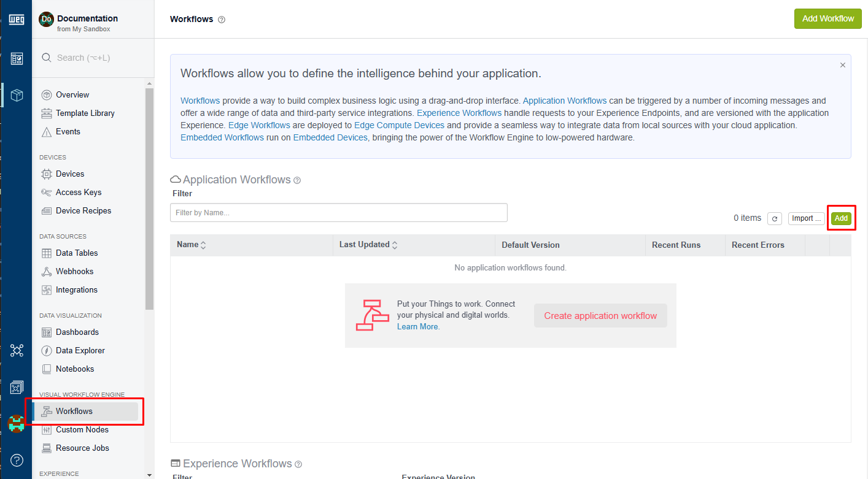Viewport: 868px width, 479px height.
Task: Click the help icon next to Workflows title
Action: pyautogui.click(x=222, y=20)
